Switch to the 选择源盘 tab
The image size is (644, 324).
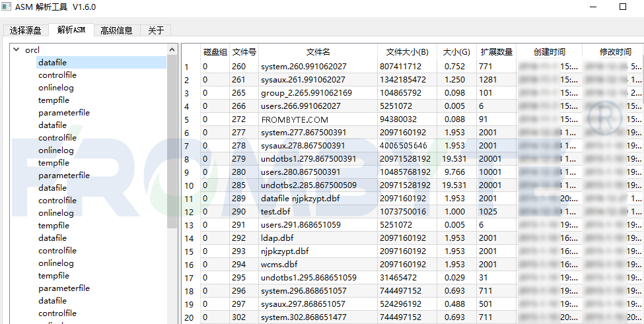point(26,30)
